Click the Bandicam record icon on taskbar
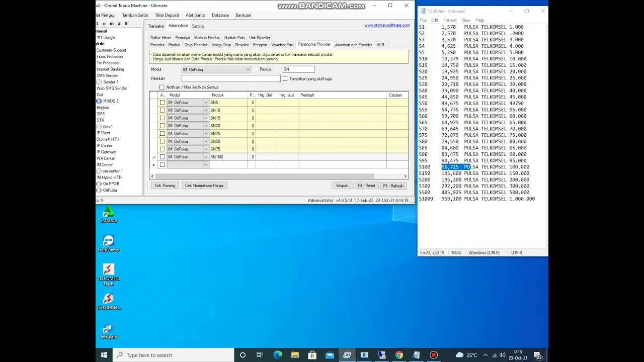This screenshot has height=362, width=644. click(434, 355)
